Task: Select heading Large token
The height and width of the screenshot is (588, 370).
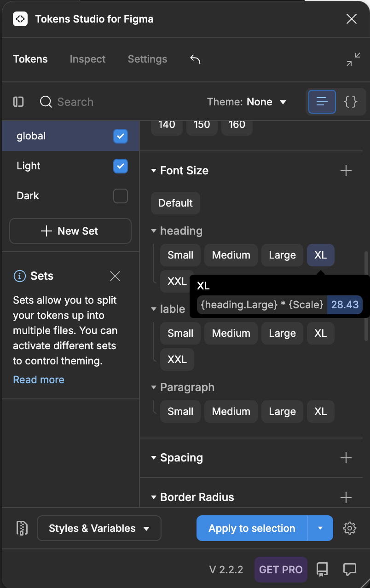Action: click(x=282, y=255)
